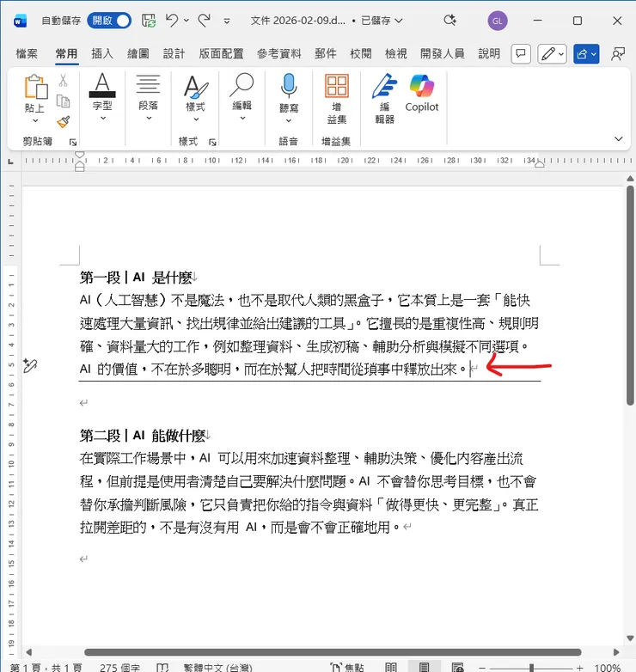Click the right indent marker on ruler
This screenshot has width=636, height=672.
[540, 163]
